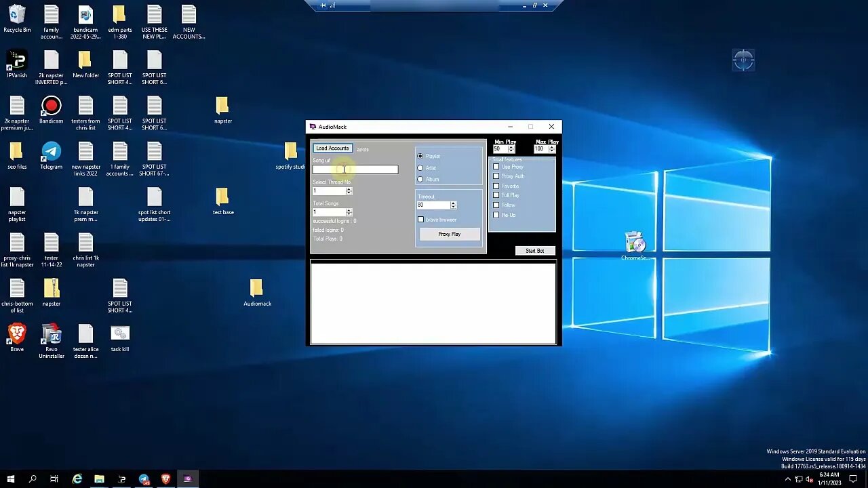Select the napster playlist file icon
The height and width of the screenshot is (488, 868).
point(17,204)
